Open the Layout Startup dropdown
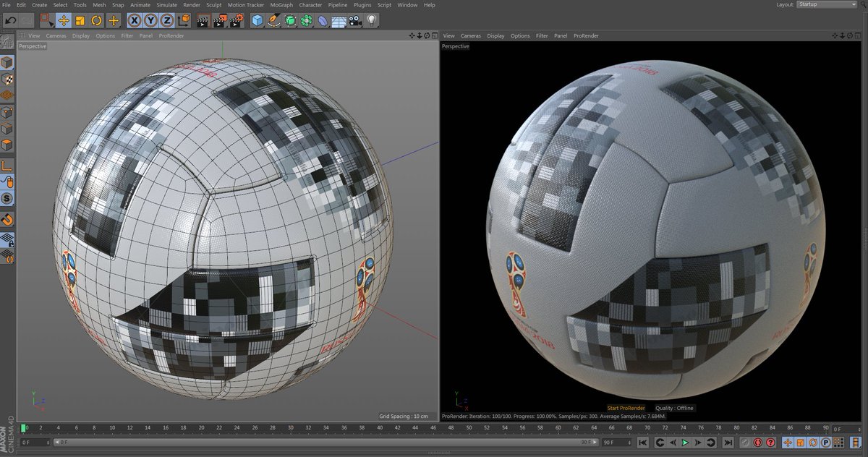The image size is (868, 457). coord(826,4)
